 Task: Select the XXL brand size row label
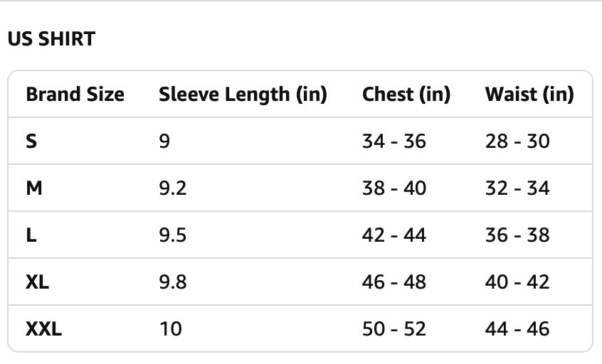[x=44, y=329]
